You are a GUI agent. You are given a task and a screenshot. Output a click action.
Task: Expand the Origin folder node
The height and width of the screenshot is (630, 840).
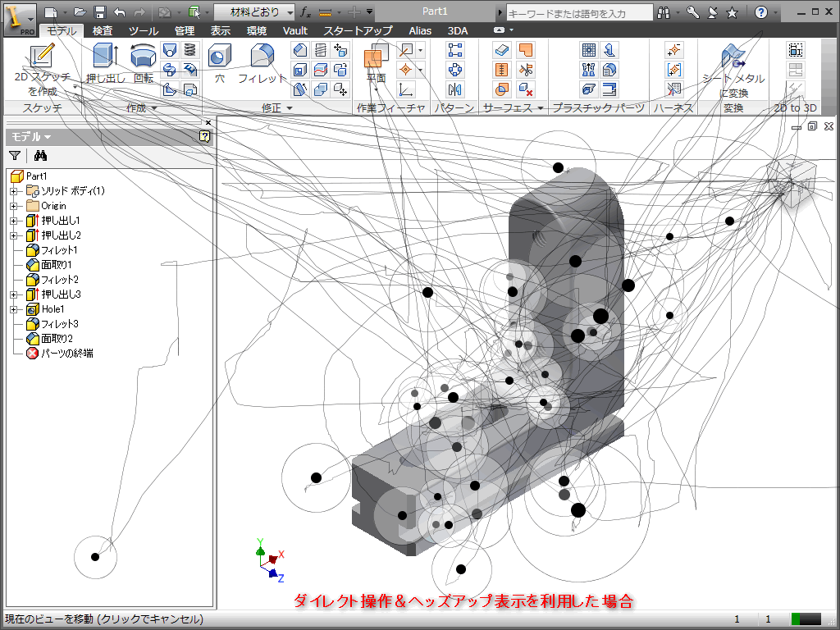tap(13, 206)
